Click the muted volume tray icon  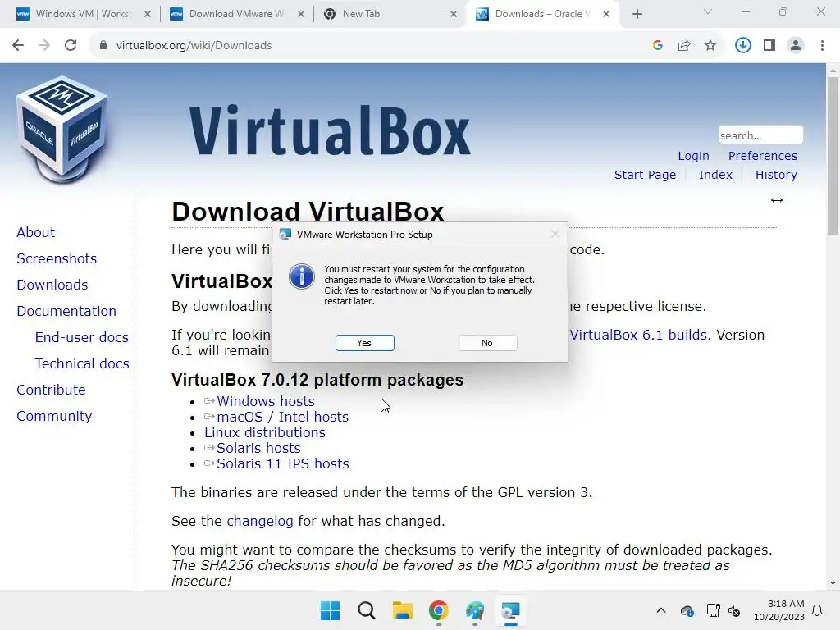734,610
